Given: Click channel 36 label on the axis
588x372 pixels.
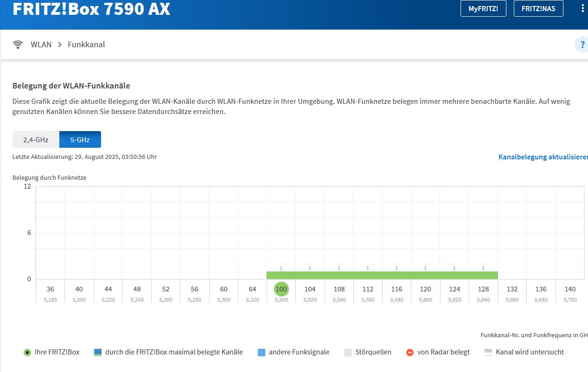Looking at the screenshot, I should pos(50,289).
